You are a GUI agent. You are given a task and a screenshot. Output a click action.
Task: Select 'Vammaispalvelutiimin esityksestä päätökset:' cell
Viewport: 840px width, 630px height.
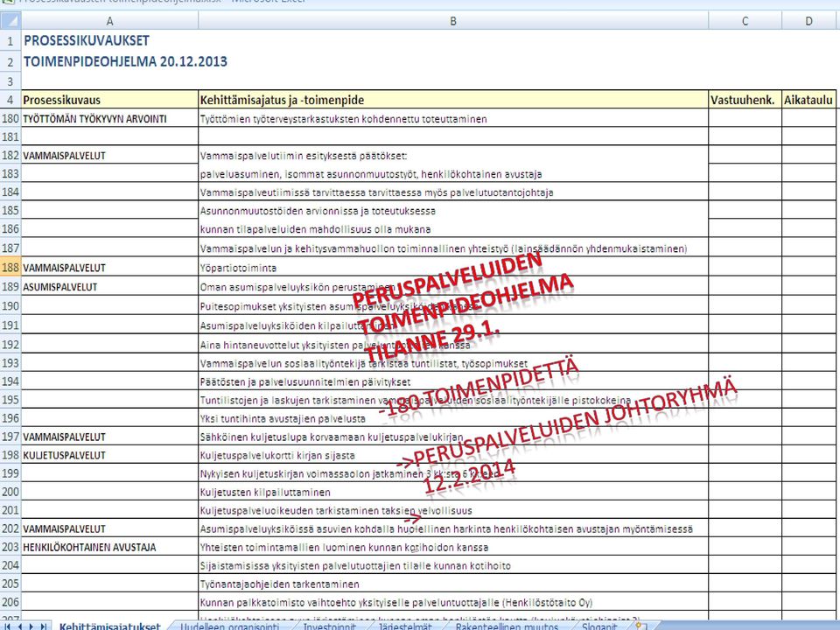tap(453, 156)
